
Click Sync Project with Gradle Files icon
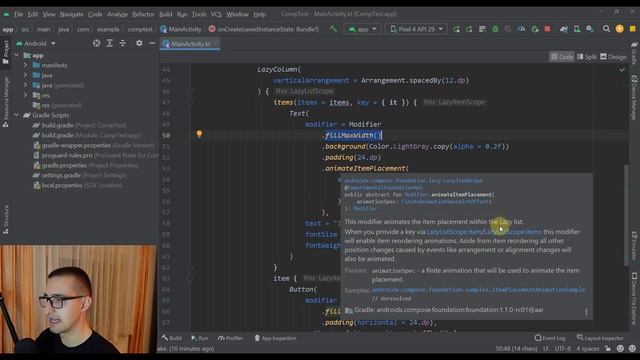pos(564,29)
